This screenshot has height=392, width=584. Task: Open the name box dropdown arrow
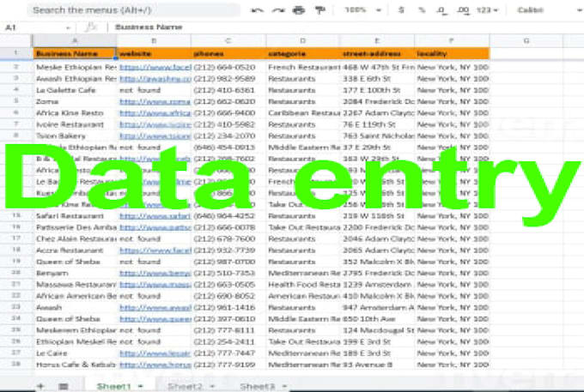pos(68,27)
